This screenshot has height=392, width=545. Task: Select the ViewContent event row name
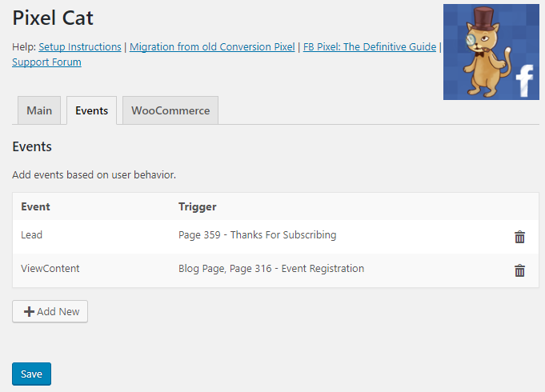click(50, 268)
